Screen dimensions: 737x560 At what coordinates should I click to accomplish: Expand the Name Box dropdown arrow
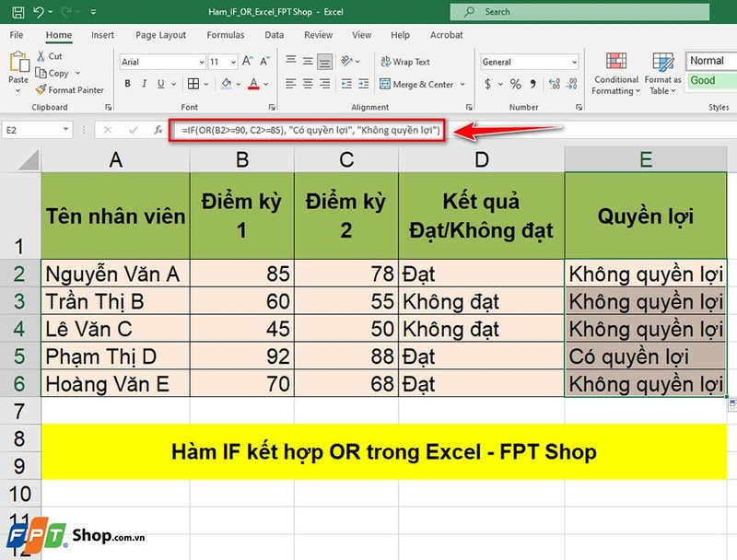pyautogui.click(x=65, y=130)
